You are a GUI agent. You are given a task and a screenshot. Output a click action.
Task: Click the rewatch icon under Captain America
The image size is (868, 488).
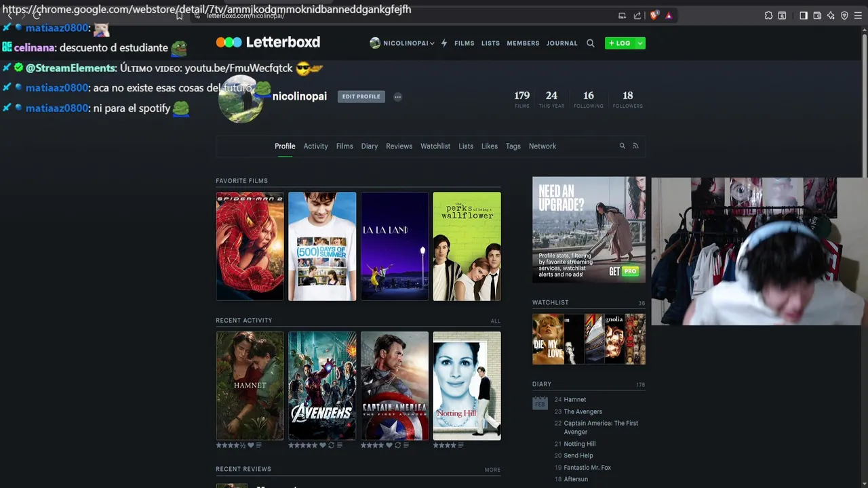coord(398,445)
